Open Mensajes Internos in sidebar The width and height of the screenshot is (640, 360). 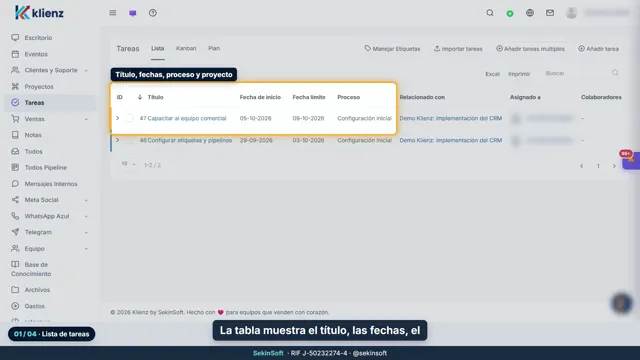click(51, 184)
